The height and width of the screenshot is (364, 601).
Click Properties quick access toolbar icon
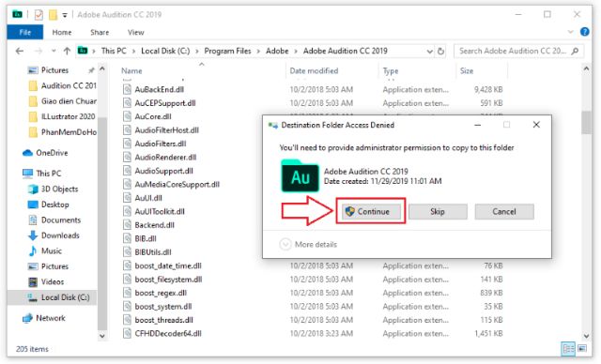point(39,15)
